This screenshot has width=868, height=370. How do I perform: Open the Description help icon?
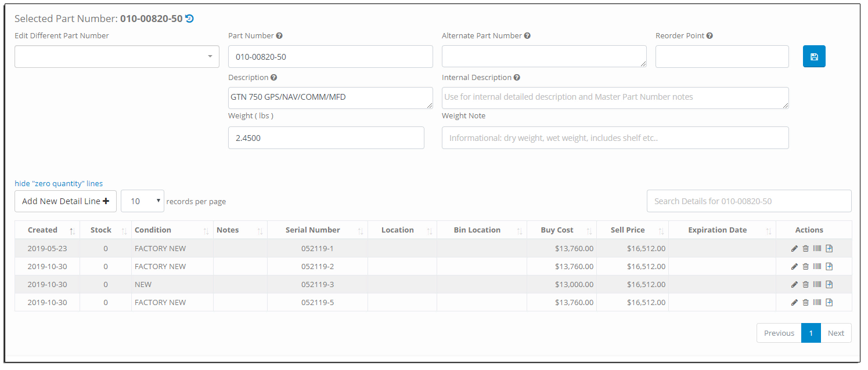tap(273, 78)
